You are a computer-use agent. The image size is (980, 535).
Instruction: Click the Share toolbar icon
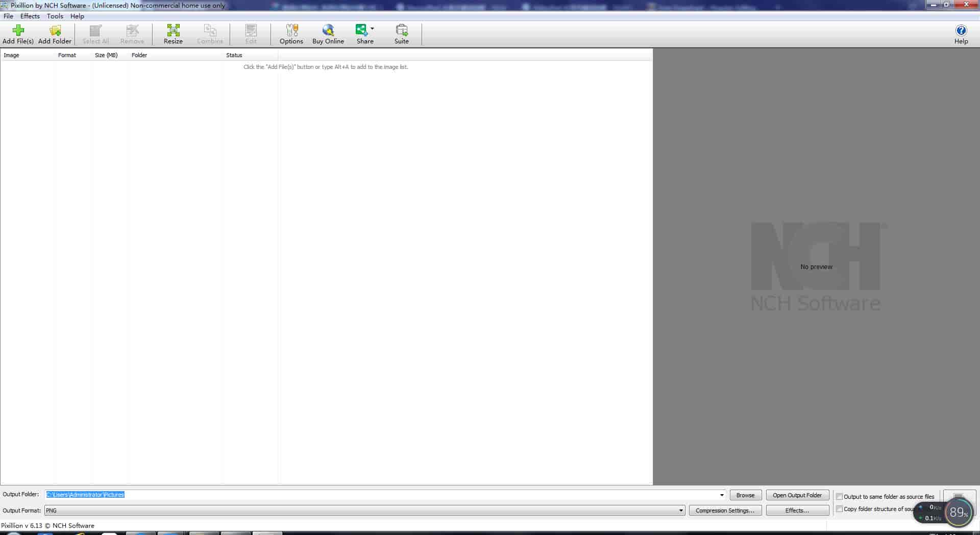(362, 31)
